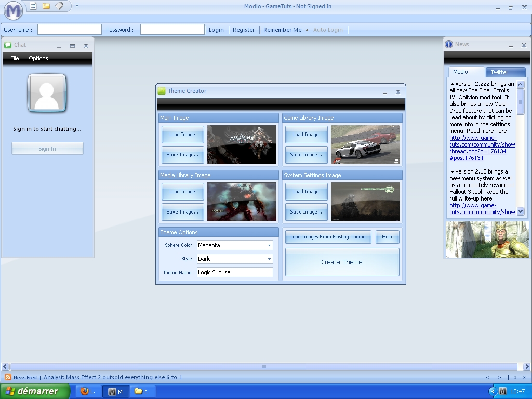Click the Register button
Image resolution: width=532 pixels, height=399 pixels.
[244, 30]
